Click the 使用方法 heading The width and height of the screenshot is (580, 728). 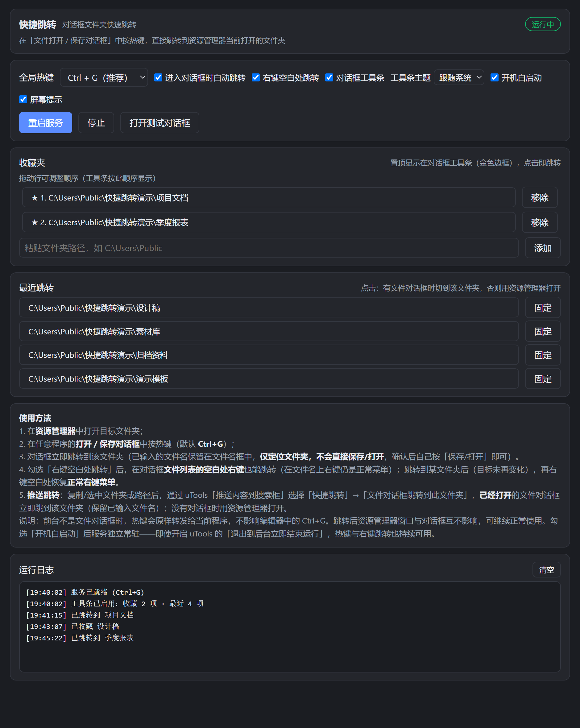coord(35,418)
